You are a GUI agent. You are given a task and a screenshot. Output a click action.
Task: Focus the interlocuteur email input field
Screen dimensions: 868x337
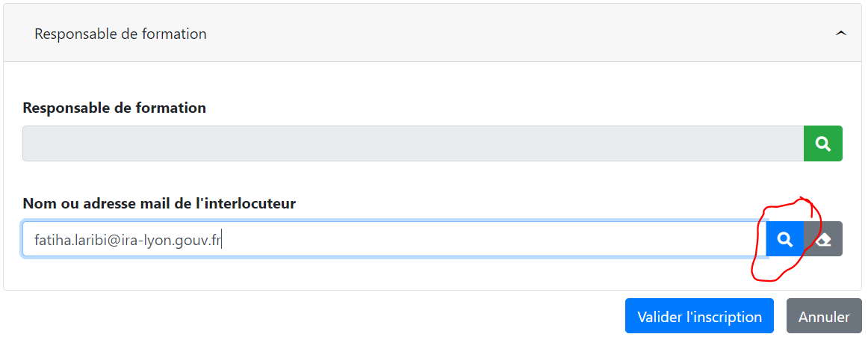pos(394,239)
